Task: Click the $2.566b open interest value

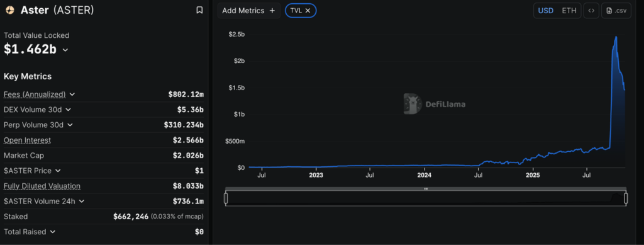Action: (188, 140)
